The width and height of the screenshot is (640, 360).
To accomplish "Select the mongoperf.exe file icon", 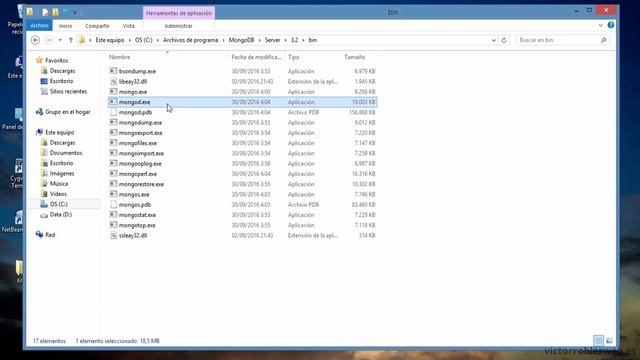I will coord(113,173).
